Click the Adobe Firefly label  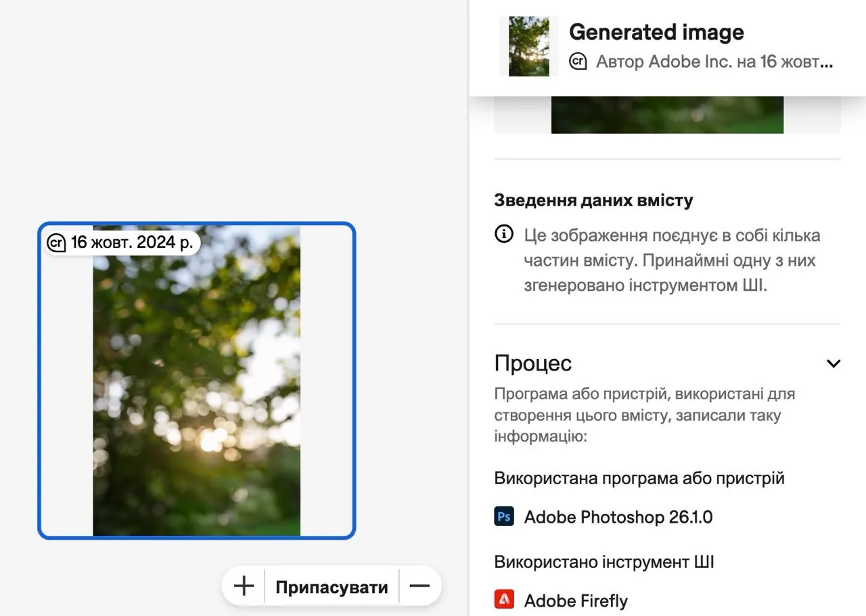pyautogui.click(x=576, y=600)
